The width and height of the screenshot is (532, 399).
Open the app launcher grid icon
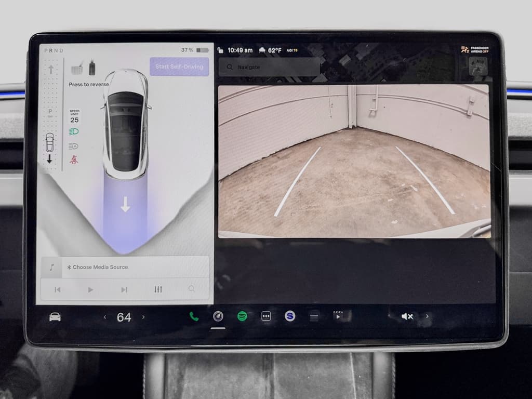click(x=265, y=315)
